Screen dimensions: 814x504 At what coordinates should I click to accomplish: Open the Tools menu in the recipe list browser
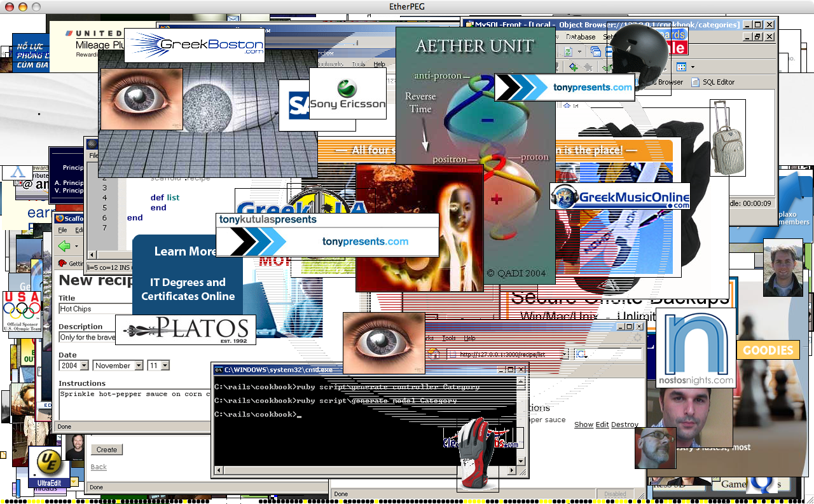click(449, 338)
